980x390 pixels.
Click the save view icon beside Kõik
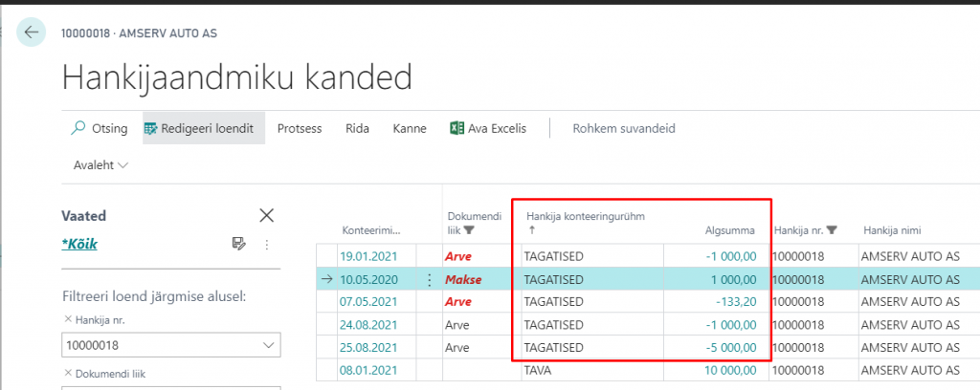pos(238,245)
